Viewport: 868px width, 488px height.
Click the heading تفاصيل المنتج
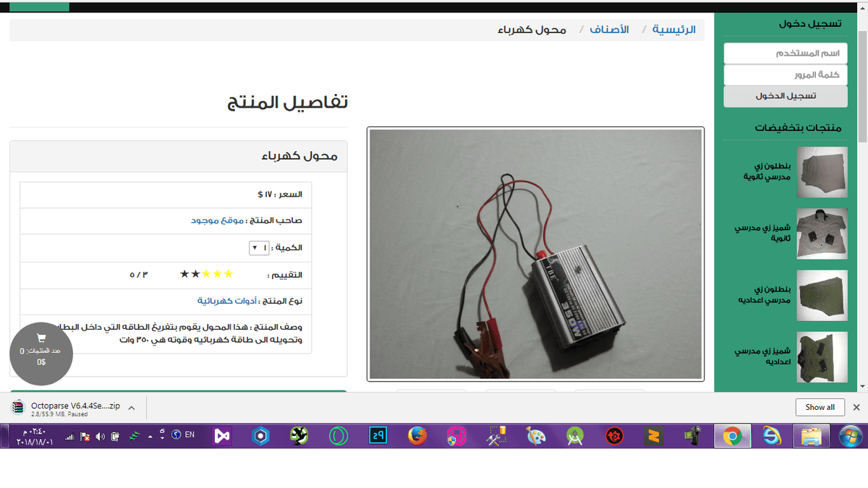pos(288,103)
